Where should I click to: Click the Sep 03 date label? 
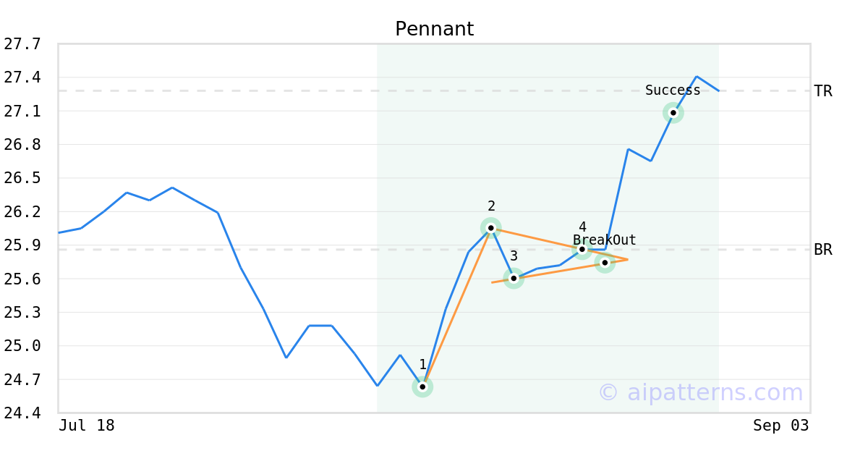point(781,426)
